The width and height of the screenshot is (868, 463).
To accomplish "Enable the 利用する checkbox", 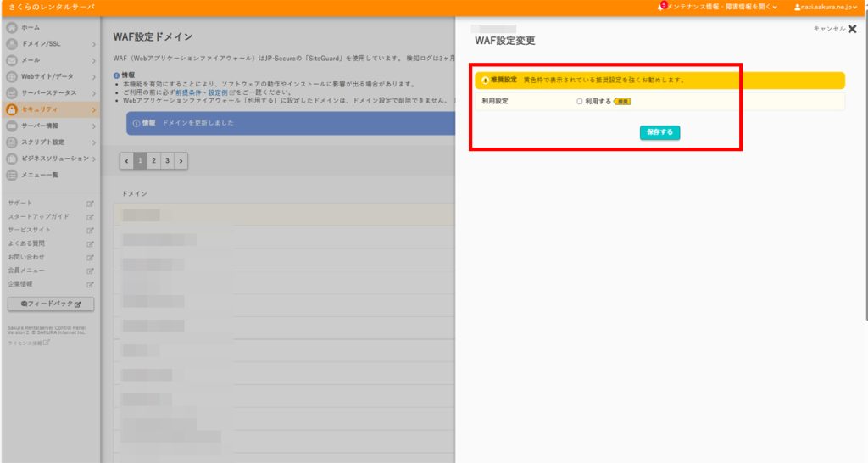I will pyautogui.click(x=580, y=101).
